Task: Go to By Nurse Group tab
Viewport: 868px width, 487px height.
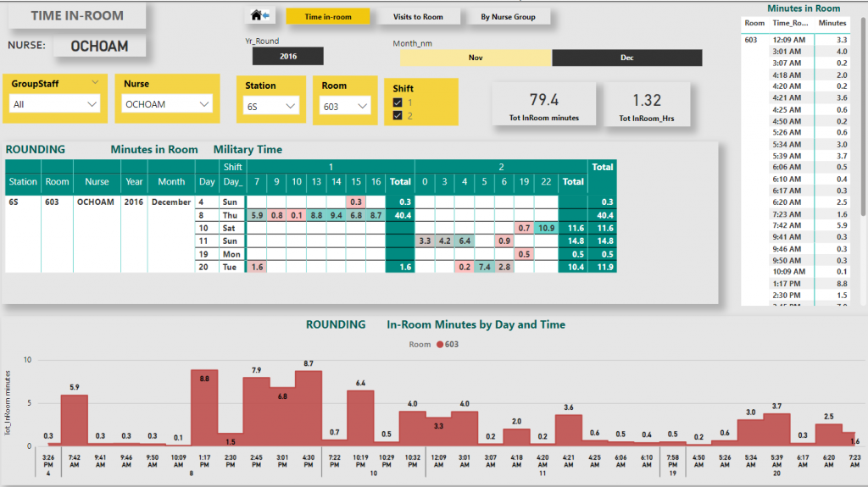Action: tap(508, 16)
